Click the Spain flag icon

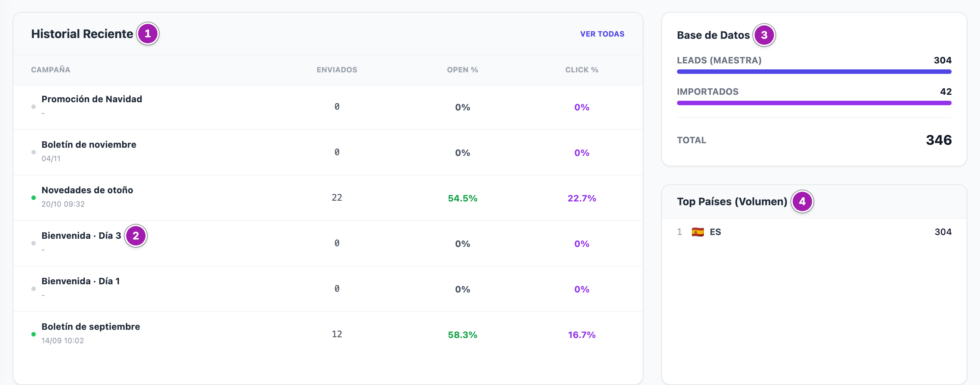click(697, 232)
